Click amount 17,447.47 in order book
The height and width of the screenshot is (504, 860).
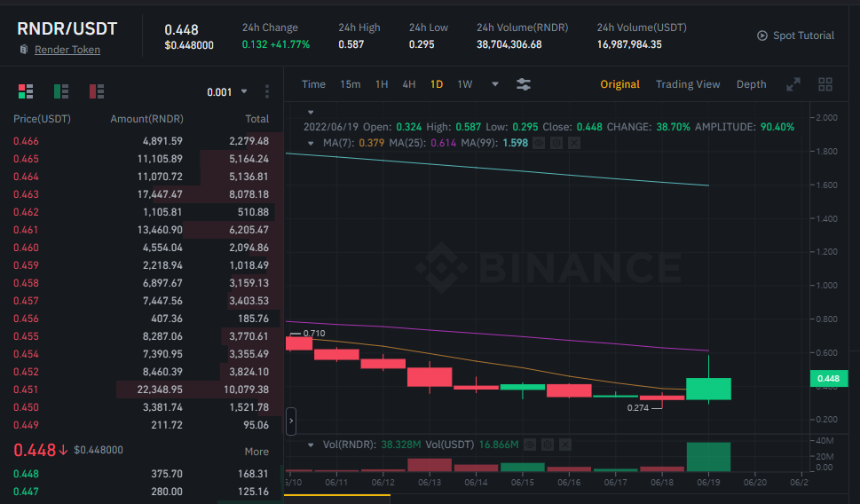click(x=160, y=194)
